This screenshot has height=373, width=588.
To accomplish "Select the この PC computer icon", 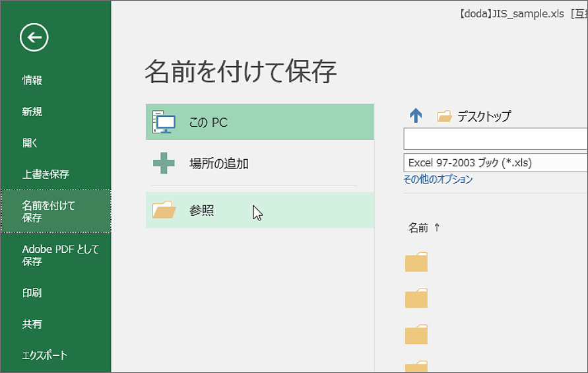I will click(x=164, y=122).
